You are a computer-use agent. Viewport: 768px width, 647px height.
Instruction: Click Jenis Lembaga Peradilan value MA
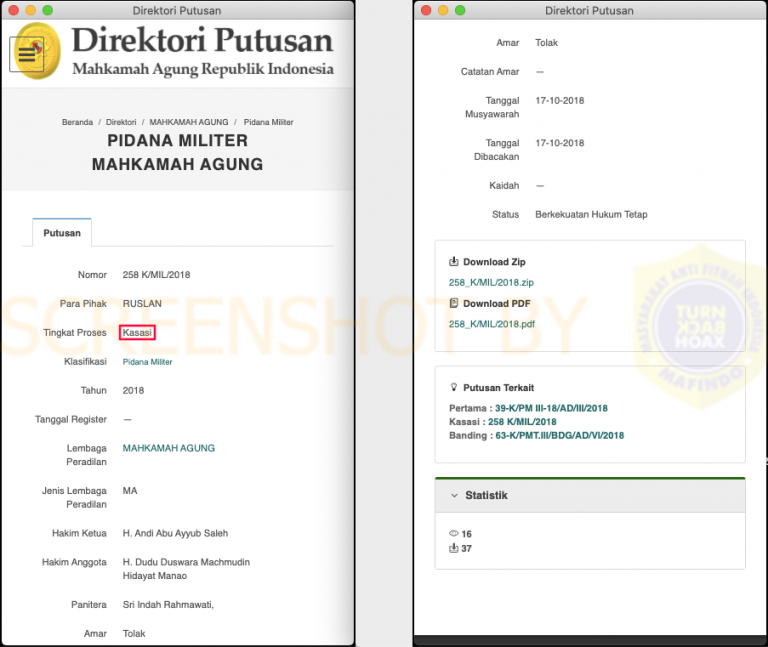pyautogui.click(x=130, y=491)
